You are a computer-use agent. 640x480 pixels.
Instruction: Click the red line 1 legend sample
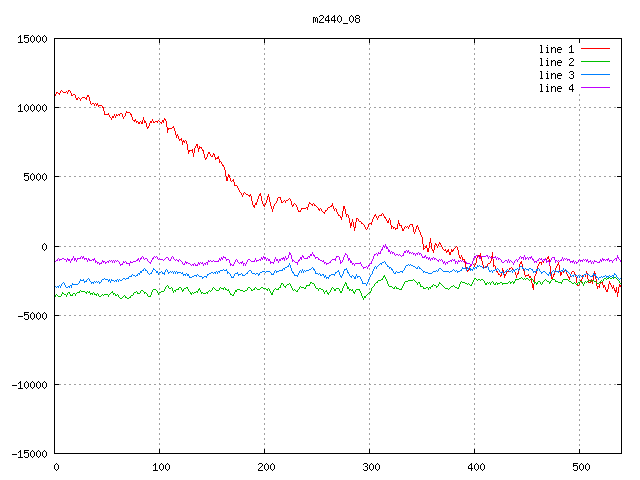click(x=596, y=49)
